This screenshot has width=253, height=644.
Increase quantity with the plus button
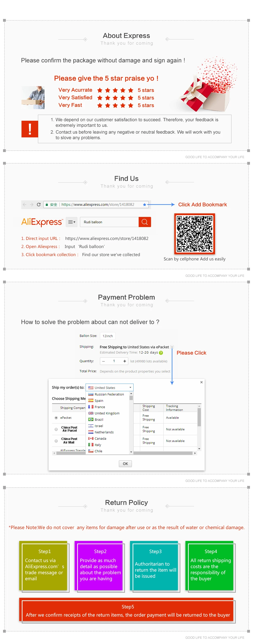click(x=124, y=361)
